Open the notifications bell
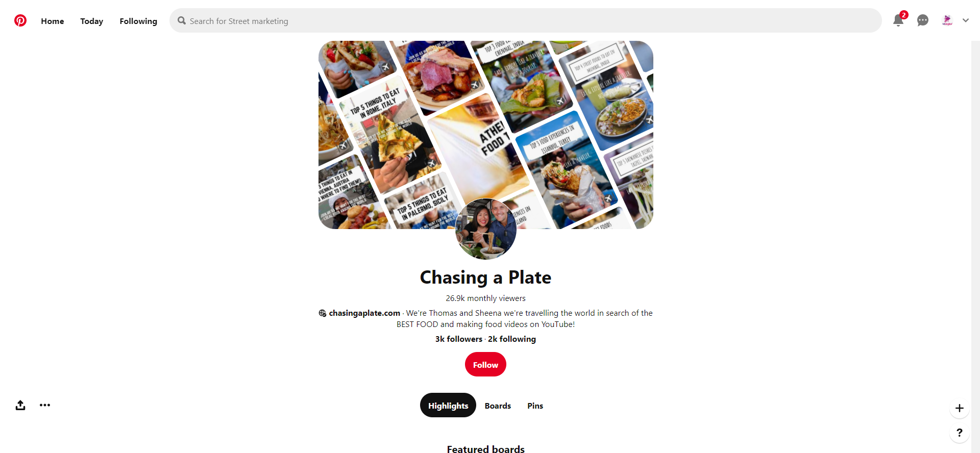 coord(898,20)
